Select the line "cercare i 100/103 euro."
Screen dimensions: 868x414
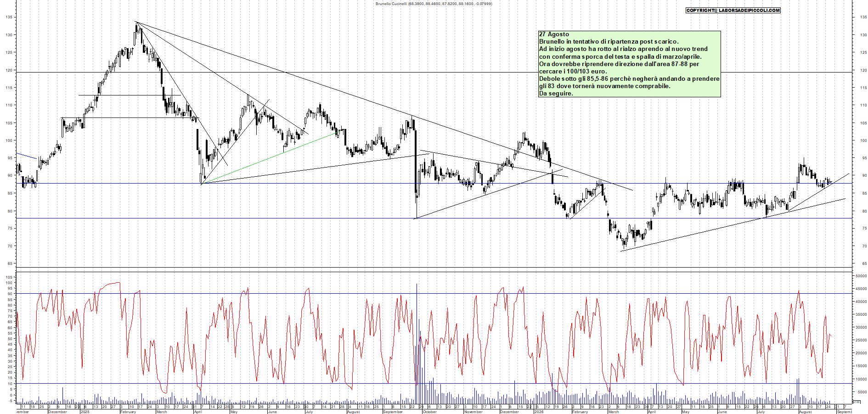pos(573,71)
